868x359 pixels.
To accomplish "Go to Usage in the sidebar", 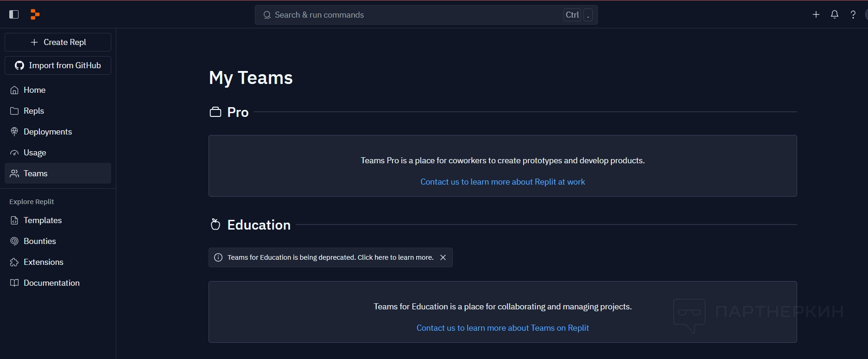I will [35, 153].
